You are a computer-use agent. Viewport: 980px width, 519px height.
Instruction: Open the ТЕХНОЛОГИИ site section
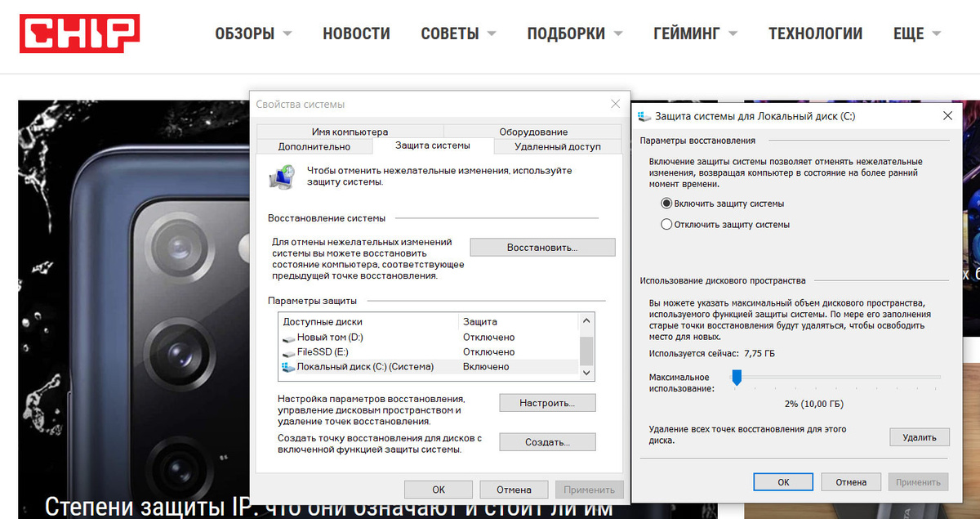point(815,34)
